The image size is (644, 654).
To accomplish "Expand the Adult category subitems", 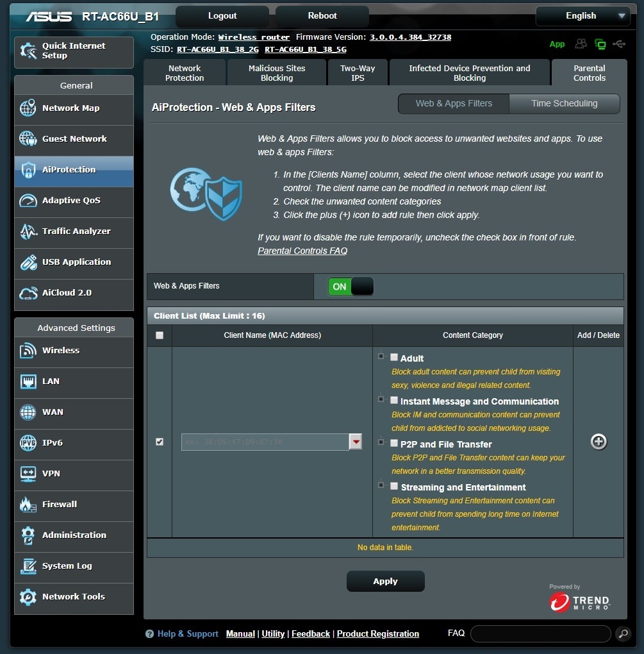I will 381,356.
